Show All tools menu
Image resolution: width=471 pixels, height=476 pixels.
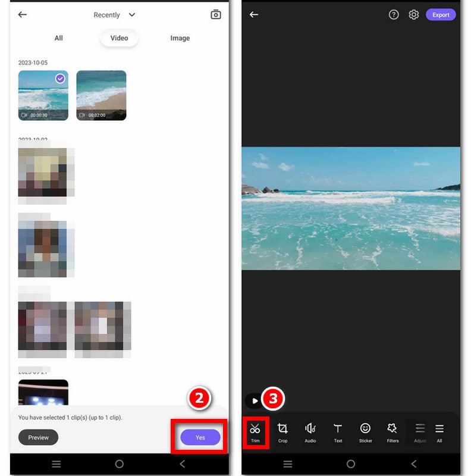[x=439, y=433]
